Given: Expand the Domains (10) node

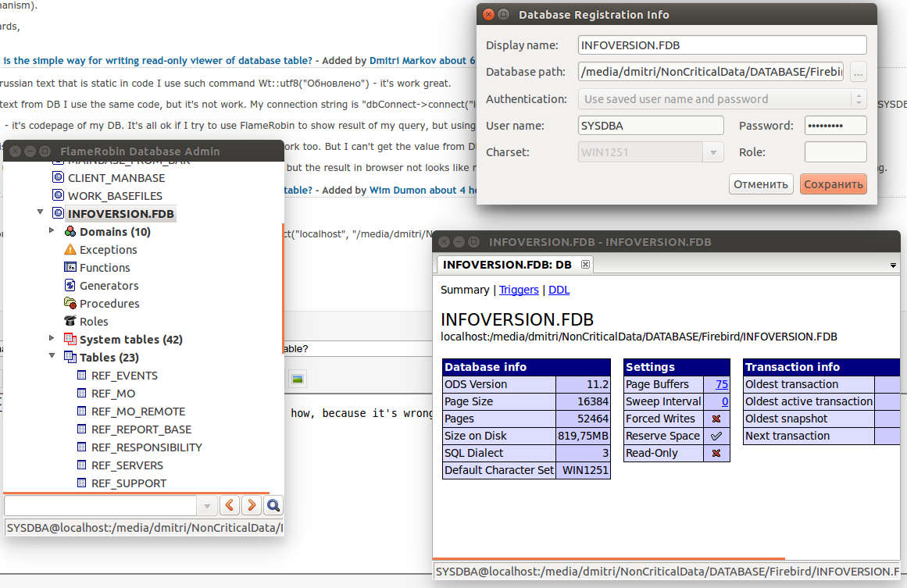Looking at the screenshot, I should click(x=52, y=230).
